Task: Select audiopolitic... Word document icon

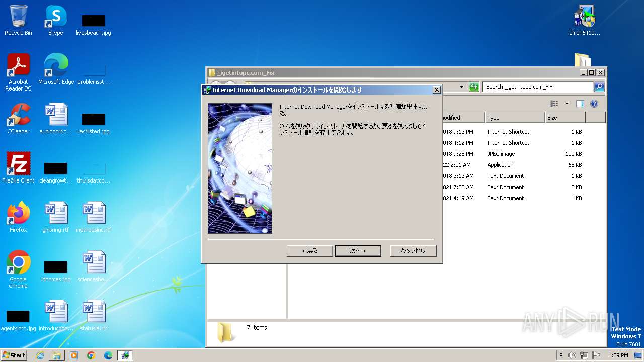Action: coord(56,119)
